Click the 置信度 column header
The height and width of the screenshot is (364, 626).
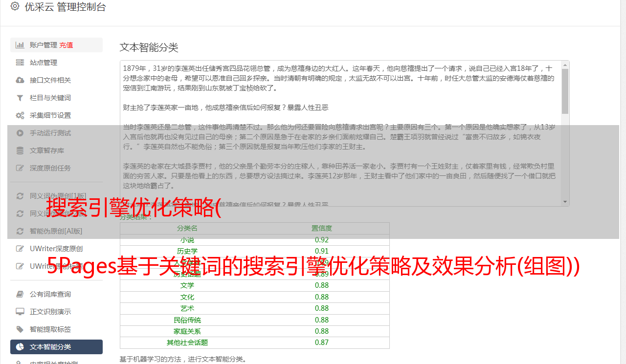[322, 228]
